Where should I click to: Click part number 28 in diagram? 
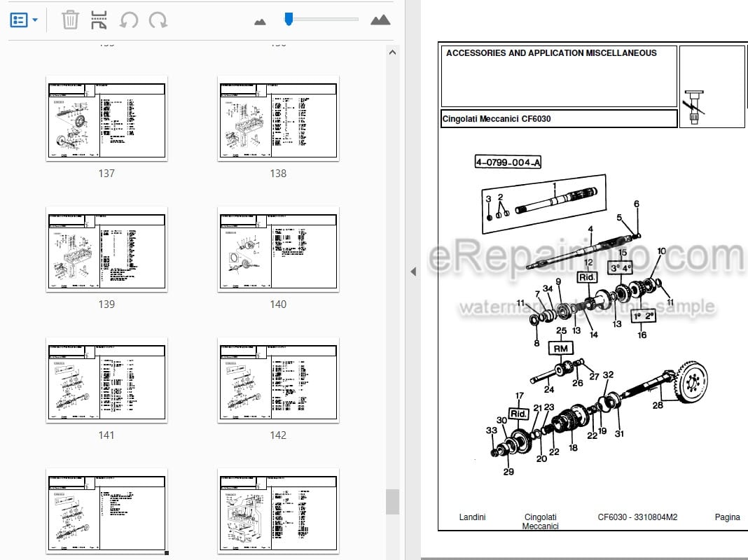coord(658,405)
